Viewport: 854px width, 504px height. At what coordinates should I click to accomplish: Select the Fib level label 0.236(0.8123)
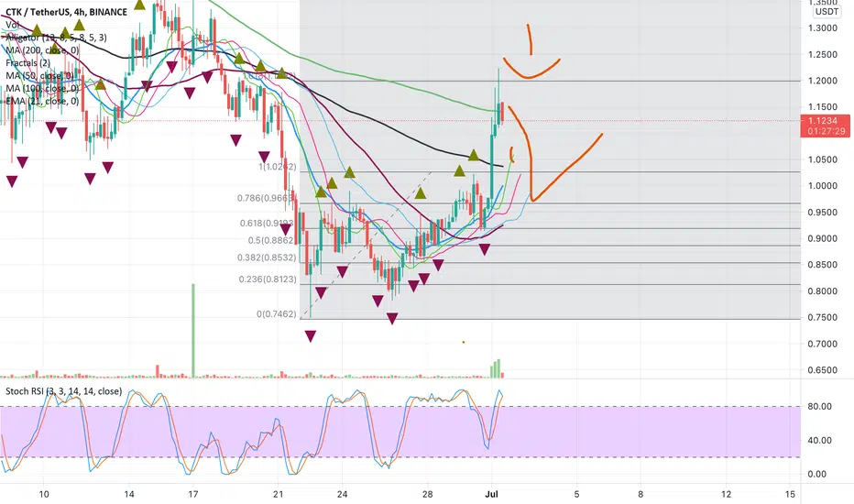pyautogui.click(x=268, y=279)
